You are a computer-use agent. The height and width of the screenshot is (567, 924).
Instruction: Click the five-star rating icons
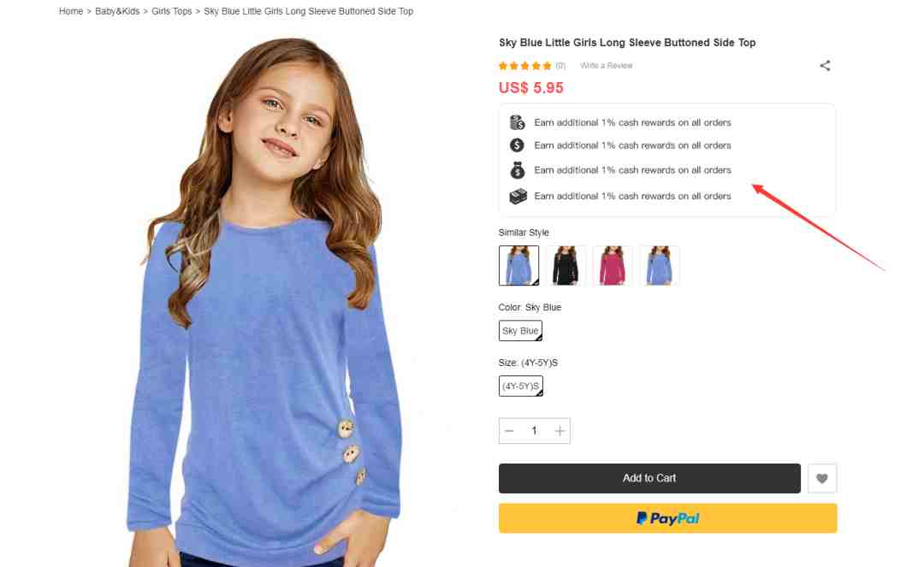[x=524, y=66]
